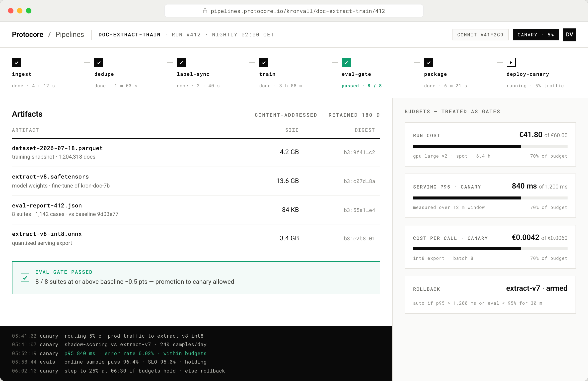
Task: Click the Eval Gate Passed checkbox icon
Action: (25, 278)
